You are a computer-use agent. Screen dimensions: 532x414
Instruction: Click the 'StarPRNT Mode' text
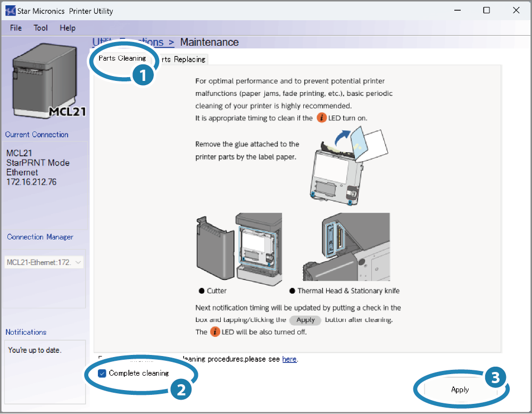(38, 163)
